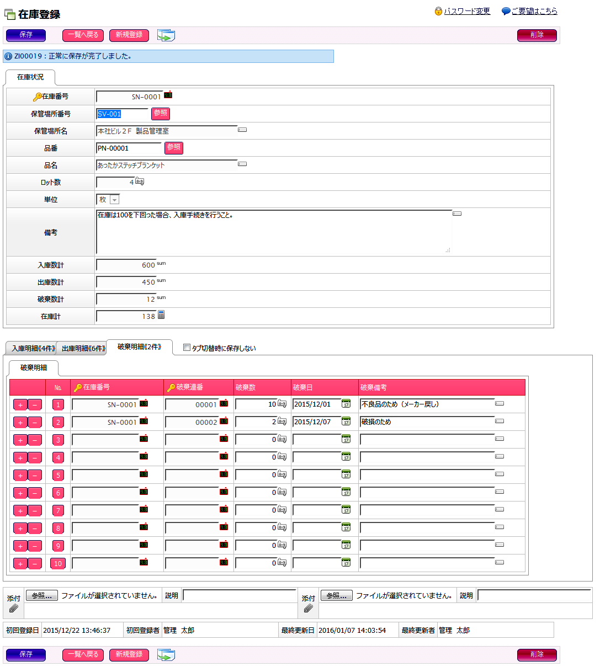Click the export icon in top toolbar
This screenshot has height=672, width=616.
166,35
